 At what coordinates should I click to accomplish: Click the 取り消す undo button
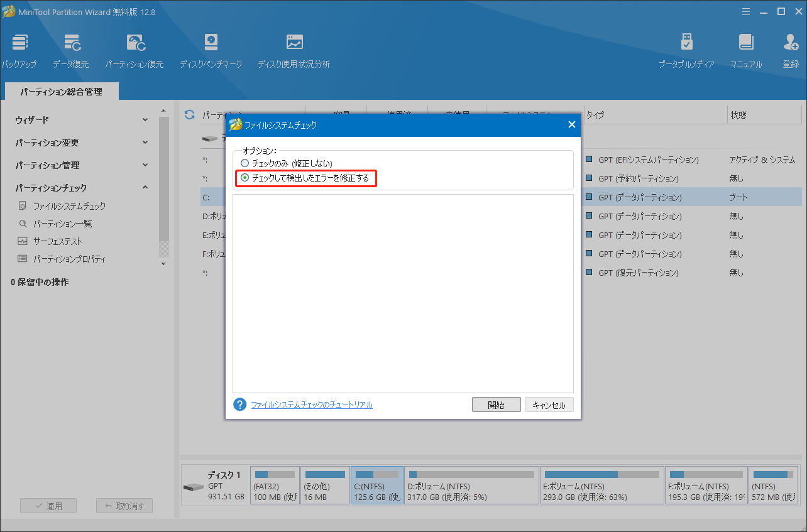coord(124,506)
